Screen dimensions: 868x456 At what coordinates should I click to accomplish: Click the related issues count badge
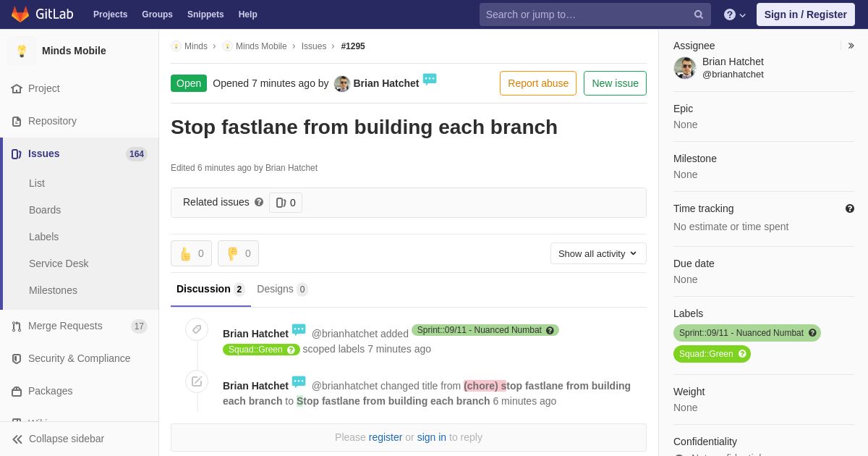pos(286,203)
